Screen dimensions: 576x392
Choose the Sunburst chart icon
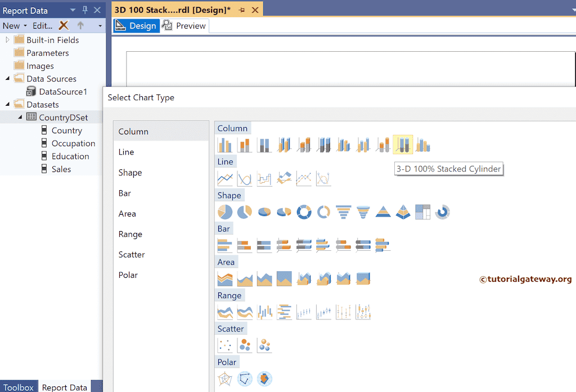coord(443,212)
